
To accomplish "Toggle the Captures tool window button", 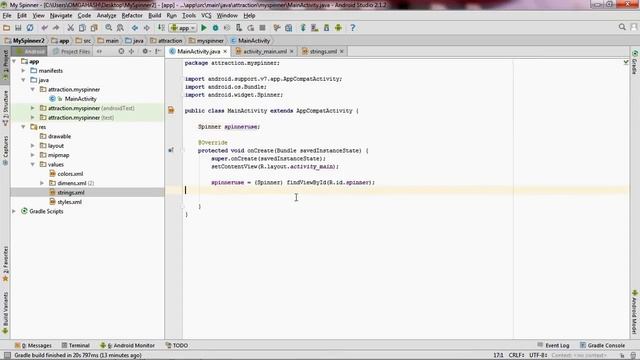I will pyautogui.click(x=5, y=151).
